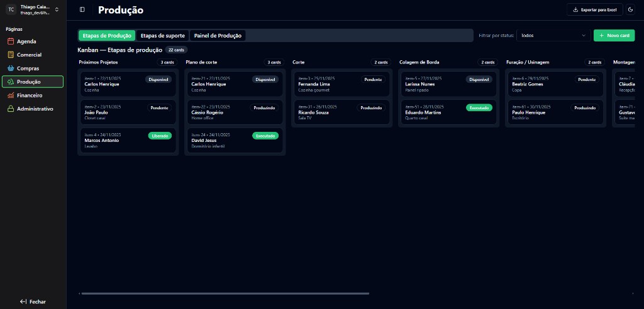Click the Novo card button

click(614, 36)
